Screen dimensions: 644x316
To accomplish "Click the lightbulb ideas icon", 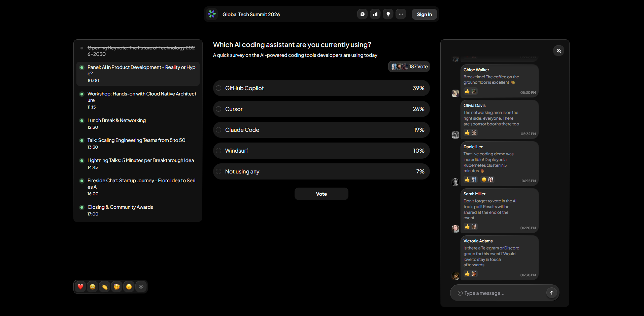I will pos(388,14).
